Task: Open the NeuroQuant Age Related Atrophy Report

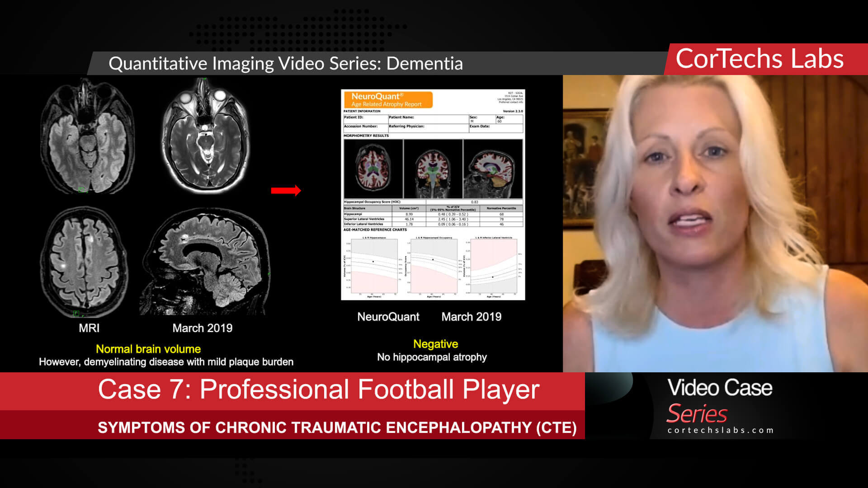Action: tap(433, 195)
